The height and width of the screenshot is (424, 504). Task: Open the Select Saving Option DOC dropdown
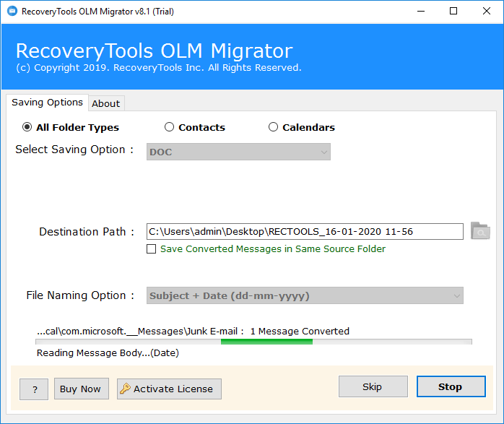pyautogui.click(x=238, y=152)
